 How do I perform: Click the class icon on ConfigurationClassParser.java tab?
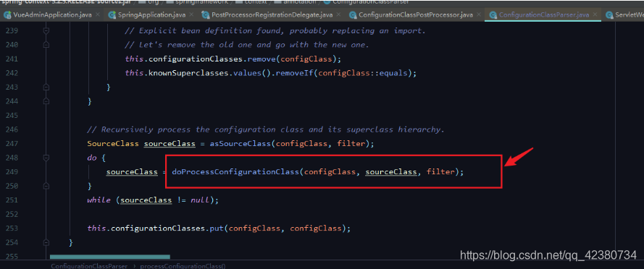493,14
